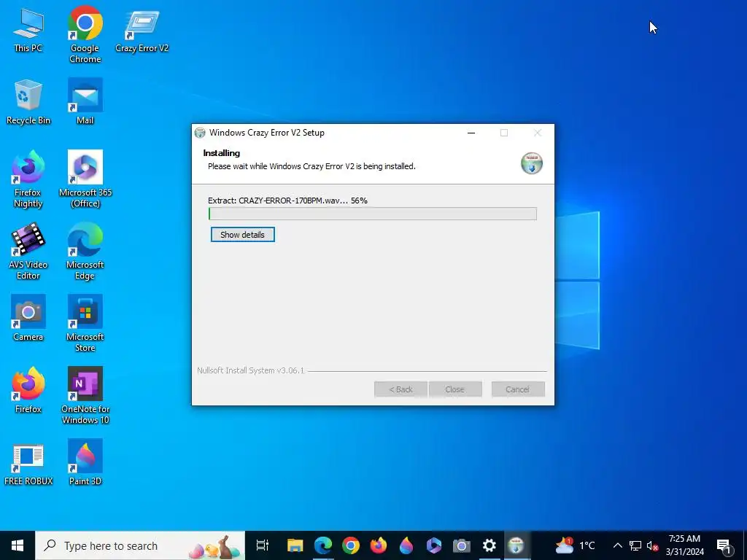The height and width of the screenshot is (560, 747).
Task: Select the installer taskbar button
Action: coord(516,545)
